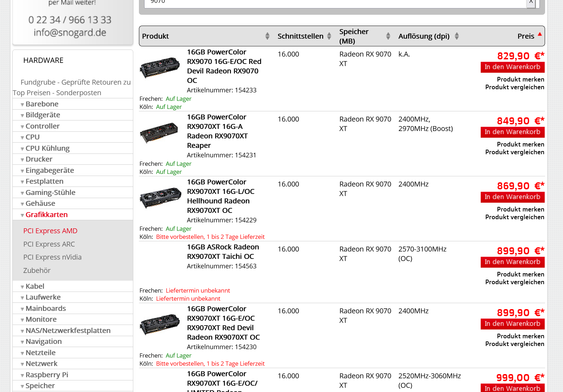The image size is (563, 392).
Task: Add Red Devil 154230 to Warenkorb
Action: [x=512, y=324]
